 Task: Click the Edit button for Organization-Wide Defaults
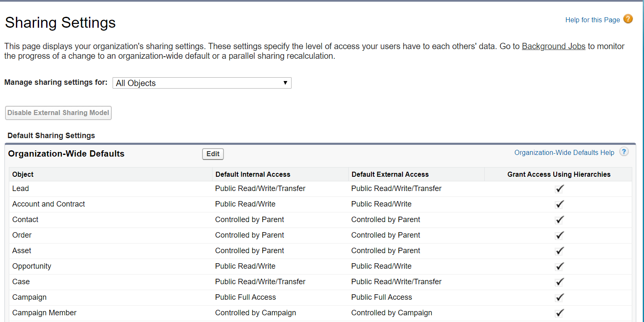tap(213, 154)
